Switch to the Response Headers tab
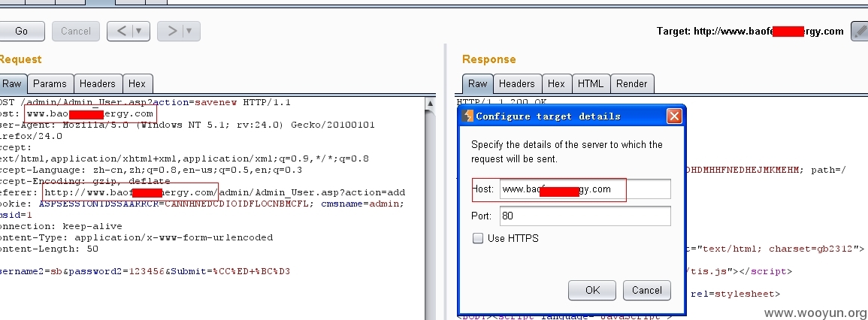The image size is (868, 320). 516,83
